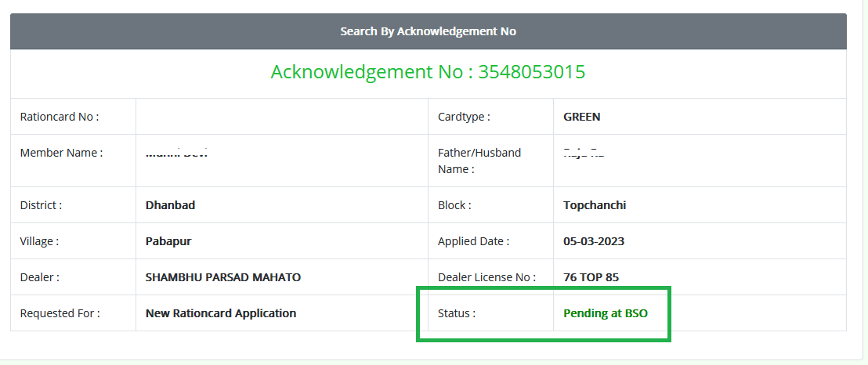
Task: Click the Dealer License No label
Action: pyautogui.click(x=486, y=277)
